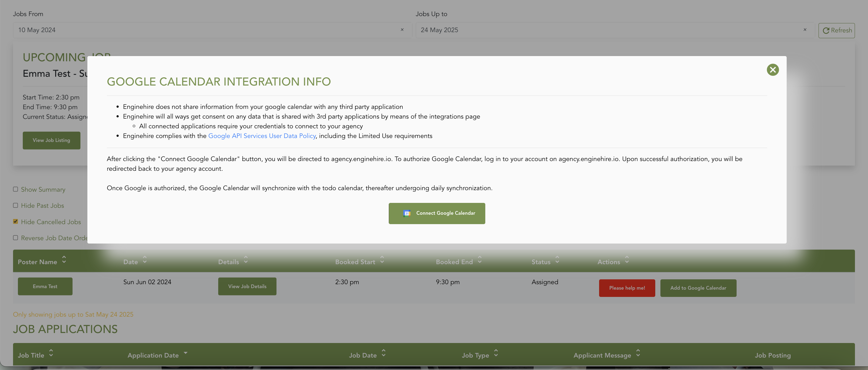
Task: Click the Job Applications heading
Action: click(65, 329)
